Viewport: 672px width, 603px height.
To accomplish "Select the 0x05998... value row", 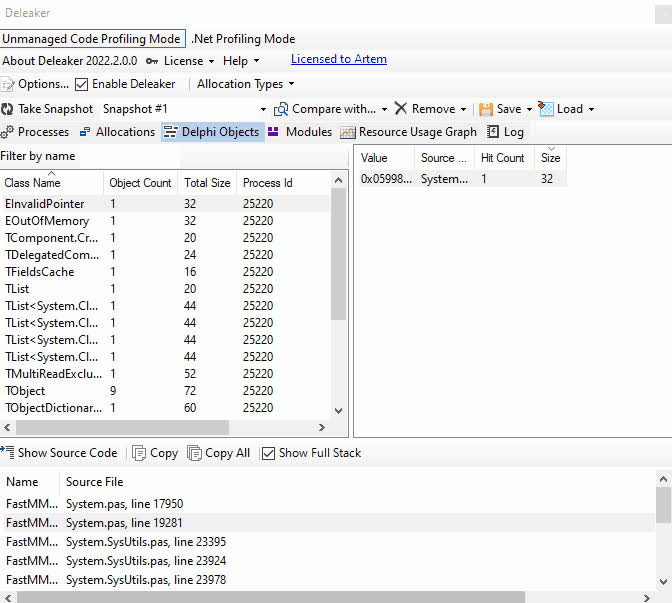I will (463, 179).
